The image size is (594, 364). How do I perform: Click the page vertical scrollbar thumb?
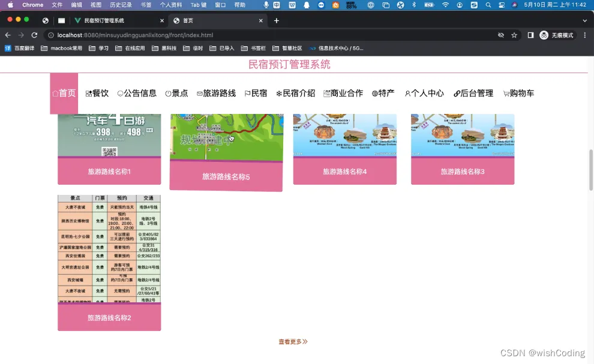coord(590,170)
